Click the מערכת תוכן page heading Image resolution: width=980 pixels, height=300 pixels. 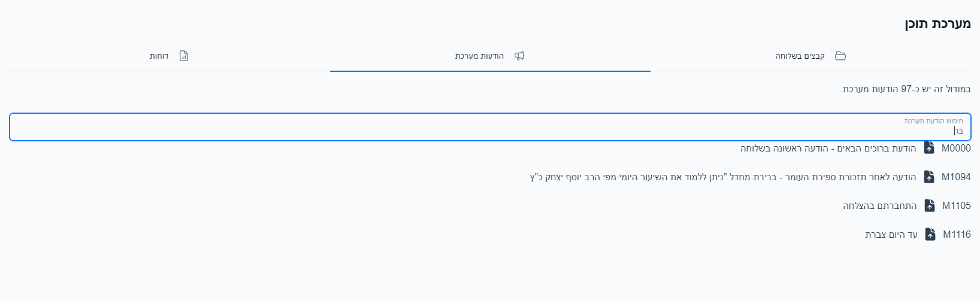coord(937,24)
